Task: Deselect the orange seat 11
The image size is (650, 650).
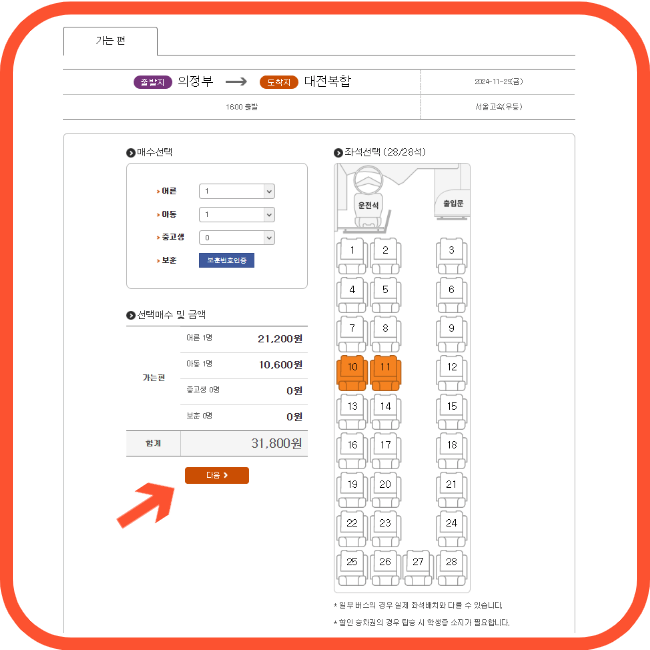Action: (x=386, y=372)
